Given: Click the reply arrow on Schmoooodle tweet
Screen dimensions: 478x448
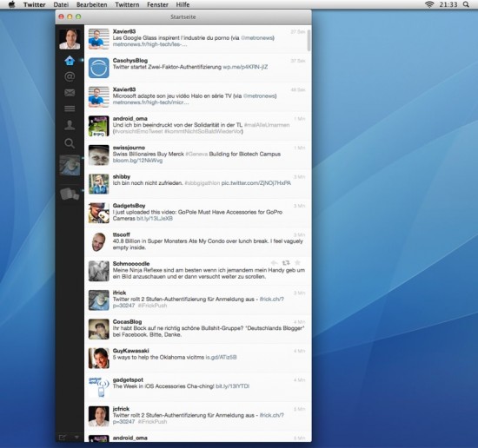Looking at the screenshot, I should point(274,263).
